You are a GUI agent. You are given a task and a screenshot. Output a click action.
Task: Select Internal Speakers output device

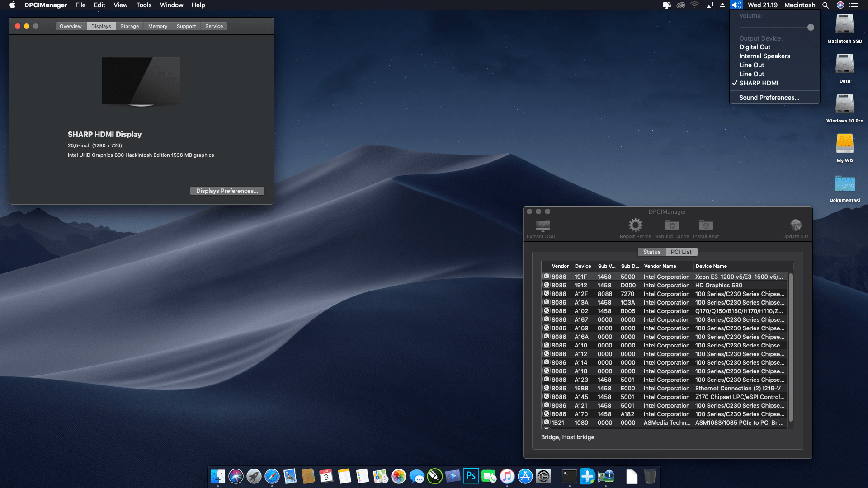(774, 56)
